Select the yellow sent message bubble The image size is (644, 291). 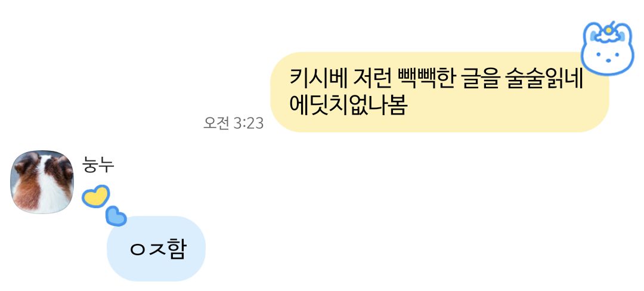[x=439, y=92]
